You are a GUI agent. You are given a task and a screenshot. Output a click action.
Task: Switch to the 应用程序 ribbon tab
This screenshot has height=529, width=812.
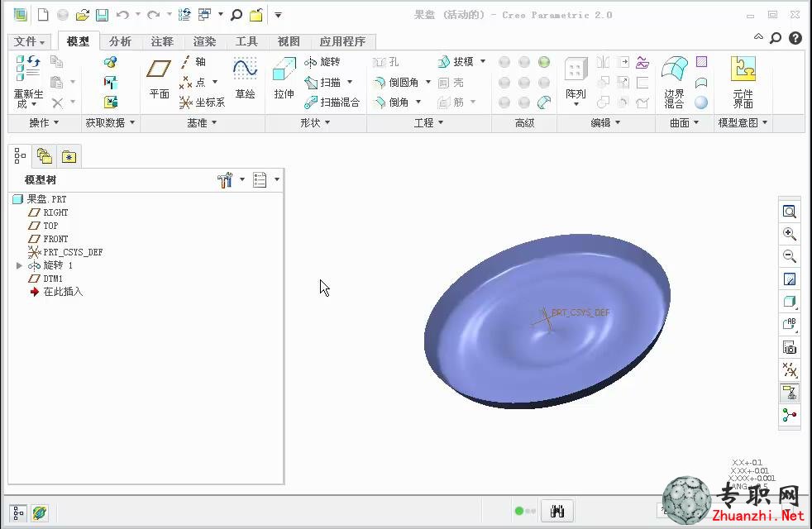(342, 41)
